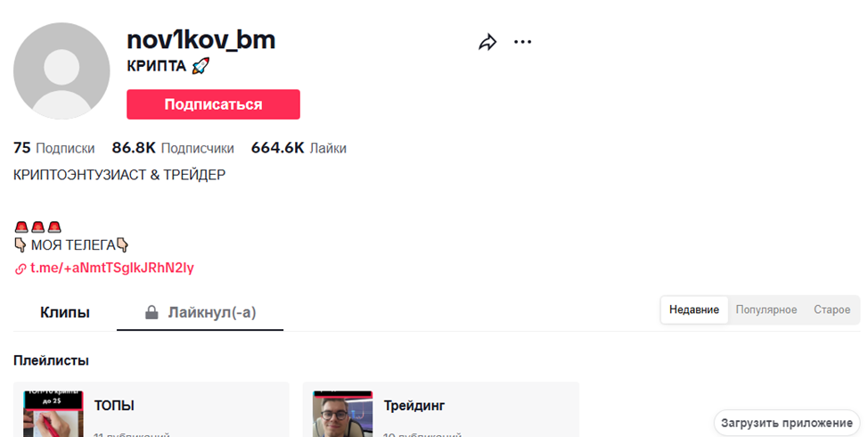Image resolution: width=868 pixels, height=437 pixels.
Task: Click the red siren emojis in bio
Action: click(x=37, y=227)
